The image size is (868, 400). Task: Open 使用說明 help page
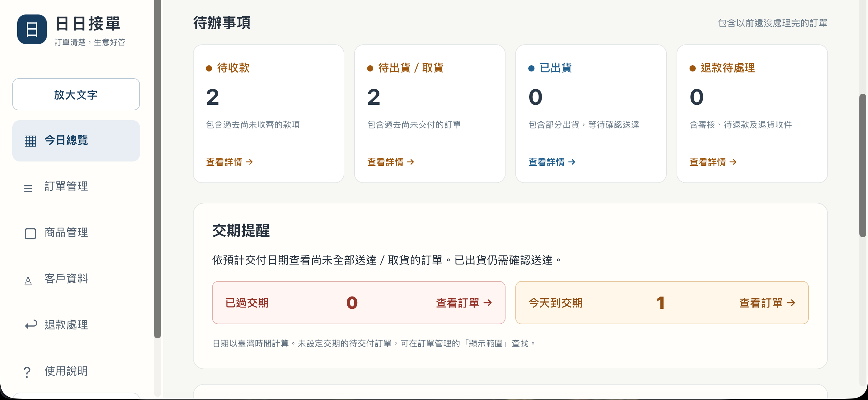[76, 371]
